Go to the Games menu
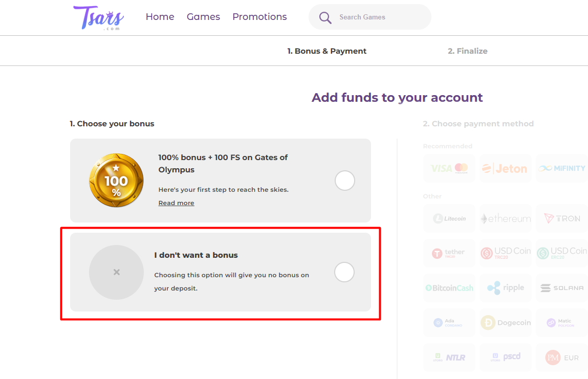This screenshot has width=588, height=379. [203, 17]
